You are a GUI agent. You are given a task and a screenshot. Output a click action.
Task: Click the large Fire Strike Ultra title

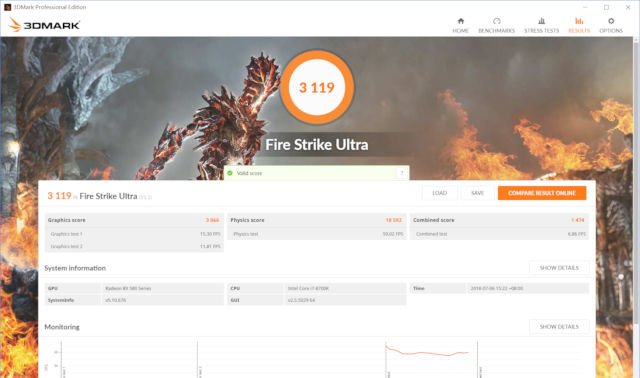tap(317, 145)
